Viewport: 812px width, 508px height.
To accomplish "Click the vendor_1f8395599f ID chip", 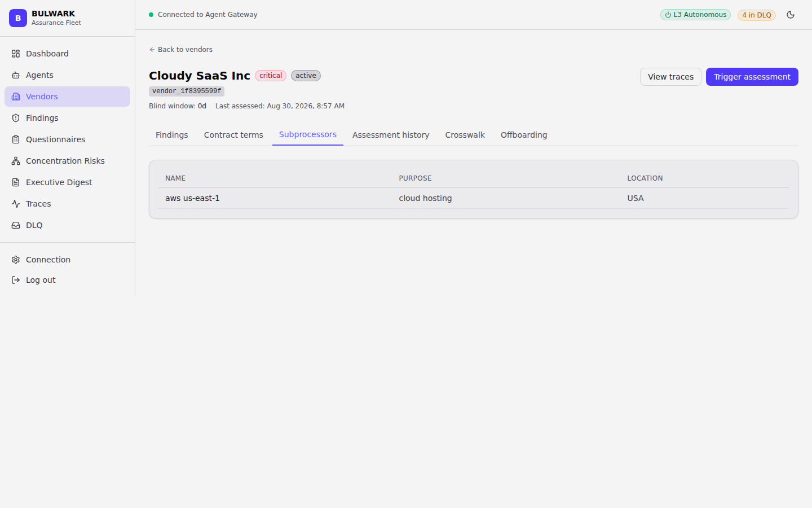I will point(187,91).
